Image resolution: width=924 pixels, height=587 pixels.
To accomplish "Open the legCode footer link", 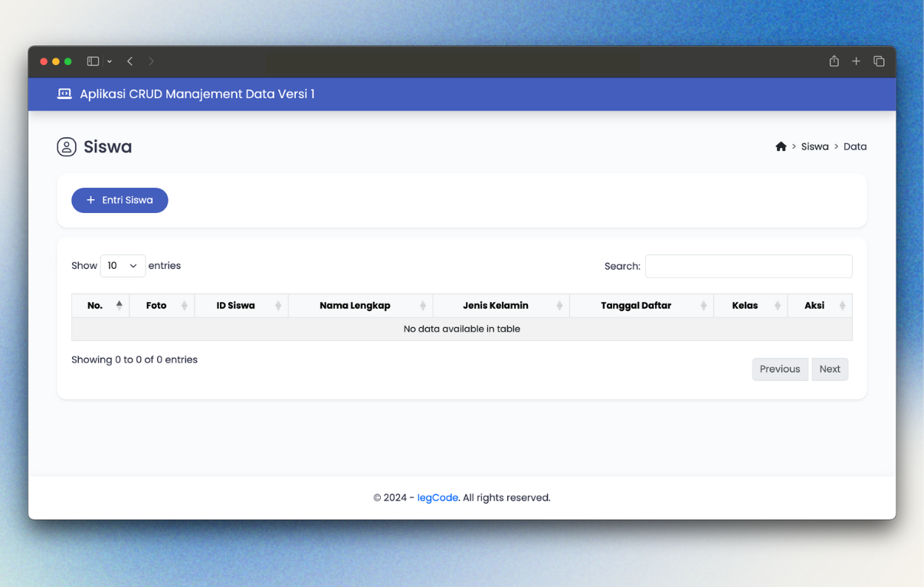I will pyautogui.click(x=437, y=497).
